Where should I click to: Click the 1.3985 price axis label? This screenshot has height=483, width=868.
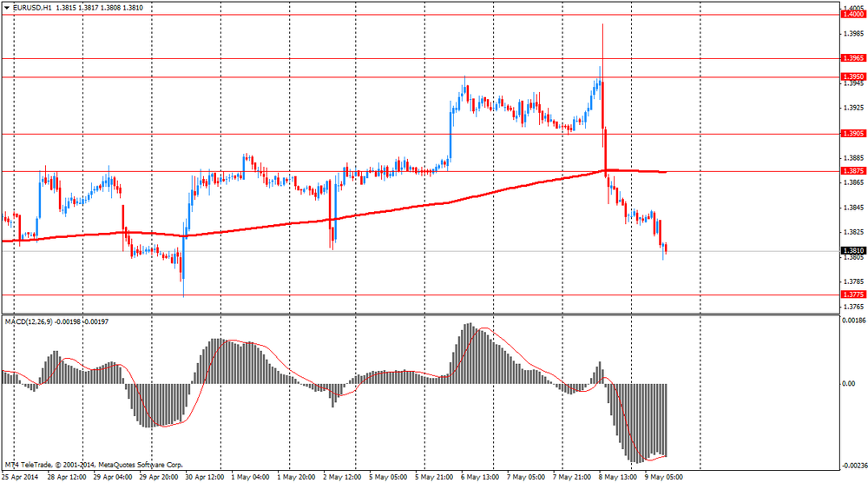click(x=853, y=34)
